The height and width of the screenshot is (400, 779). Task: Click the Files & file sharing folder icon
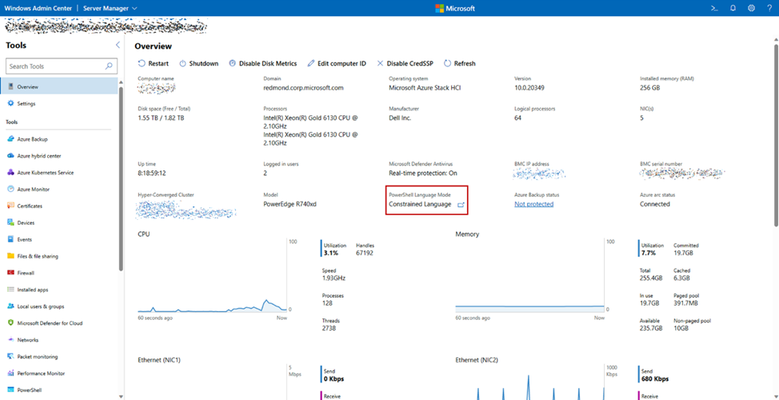tap(10, 256)
